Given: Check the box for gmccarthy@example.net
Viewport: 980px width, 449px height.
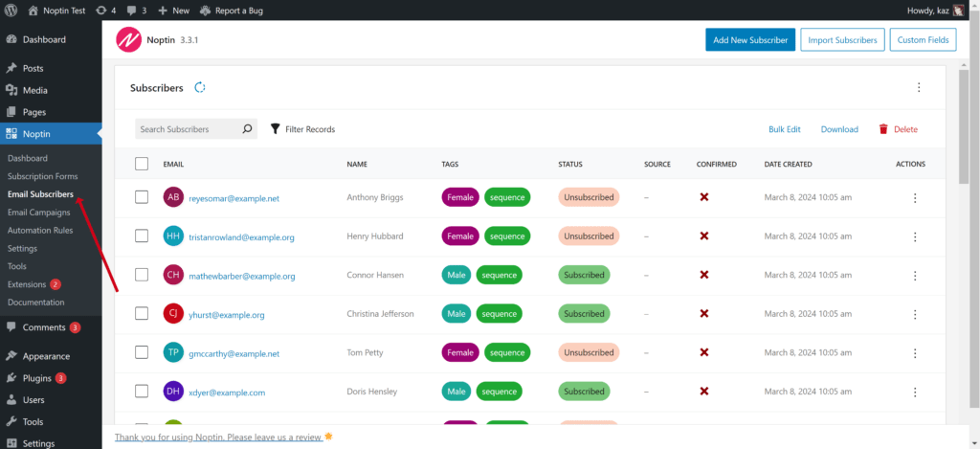Looking at the screenshot, I should (x=142, y=352).
